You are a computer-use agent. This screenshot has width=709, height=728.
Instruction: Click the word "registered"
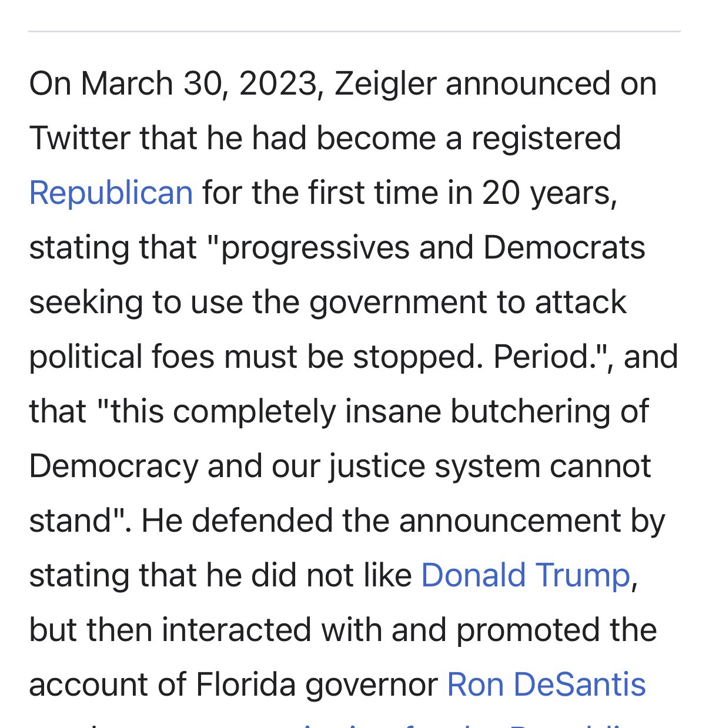[546, 138]
